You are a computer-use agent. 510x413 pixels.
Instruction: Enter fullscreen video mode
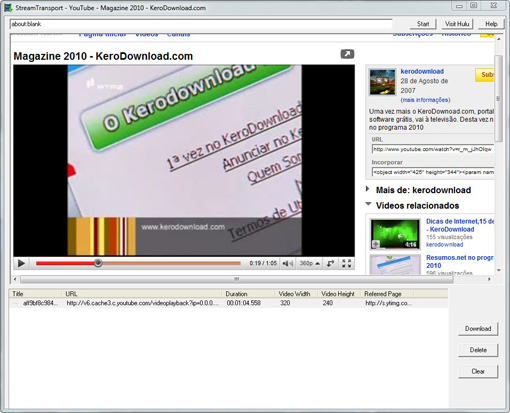point(347,263)
